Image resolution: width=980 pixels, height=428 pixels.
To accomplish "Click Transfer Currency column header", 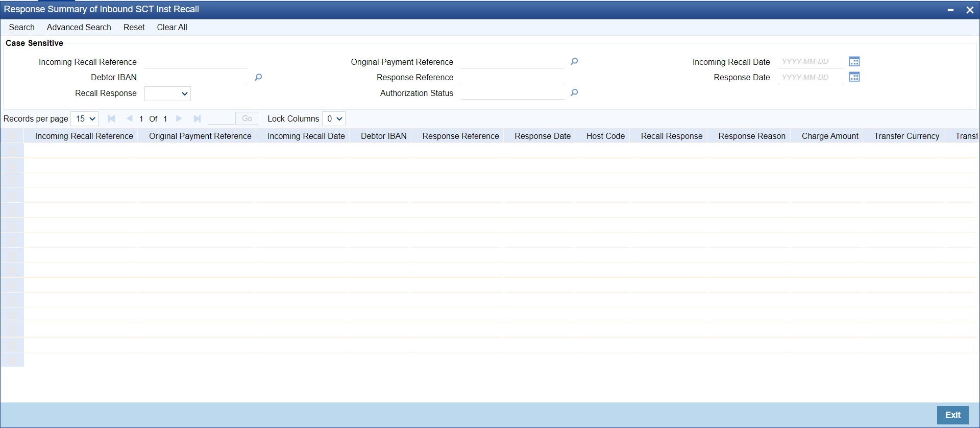I will point(906,136).
